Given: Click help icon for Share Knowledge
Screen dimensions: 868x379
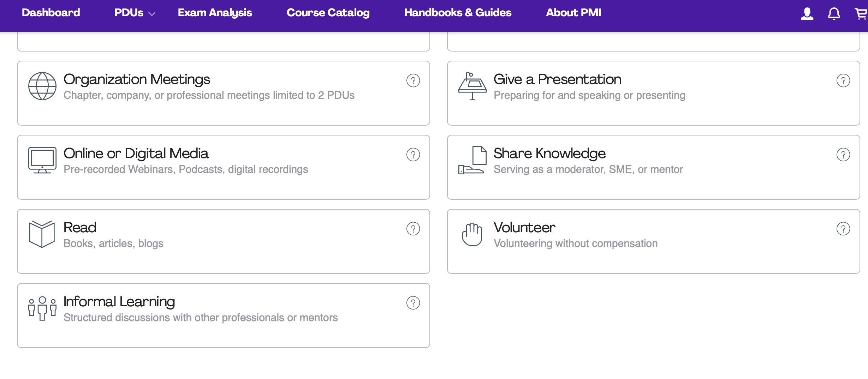Looking at the screenshot, I should (843, 155).
